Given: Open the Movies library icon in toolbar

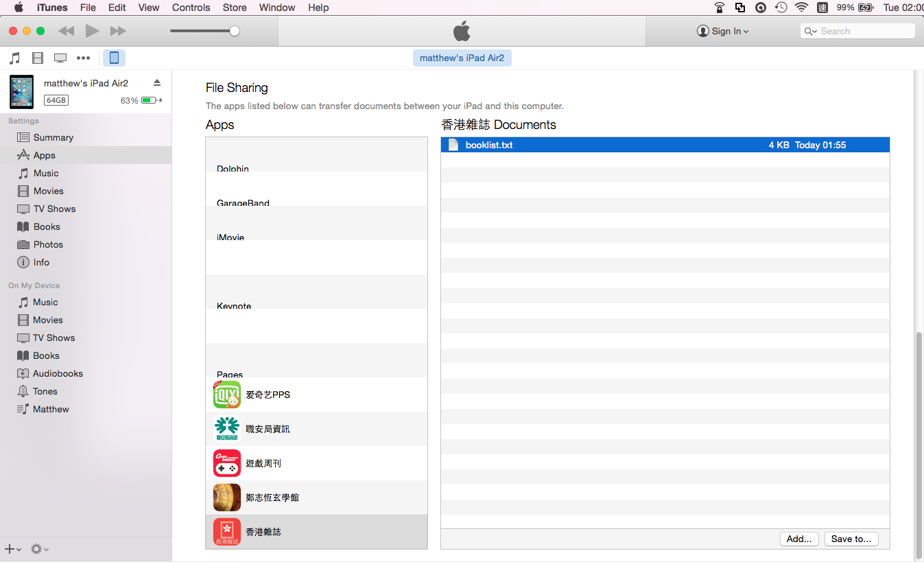Looking at the screenshot, I should 38,58.
